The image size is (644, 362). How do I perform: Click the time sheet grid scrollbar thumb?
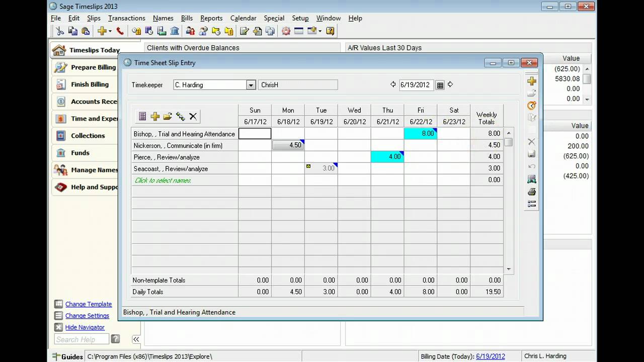tap(509, 142)
